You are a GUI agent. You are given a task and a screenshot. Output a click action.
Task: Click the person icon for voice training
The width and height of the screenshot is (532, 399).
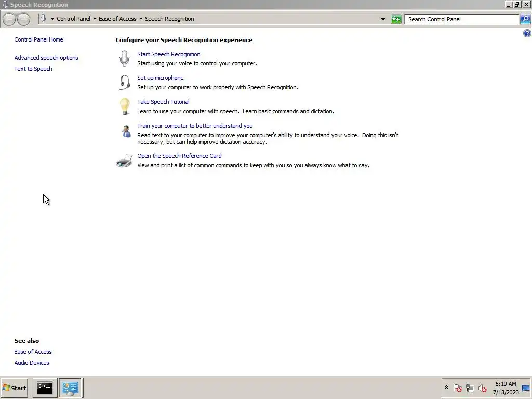click(x=126, y=131)
